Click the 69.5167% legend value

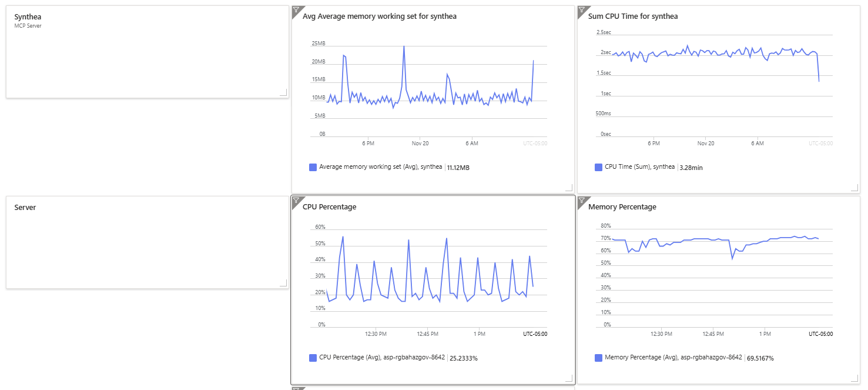760,358
